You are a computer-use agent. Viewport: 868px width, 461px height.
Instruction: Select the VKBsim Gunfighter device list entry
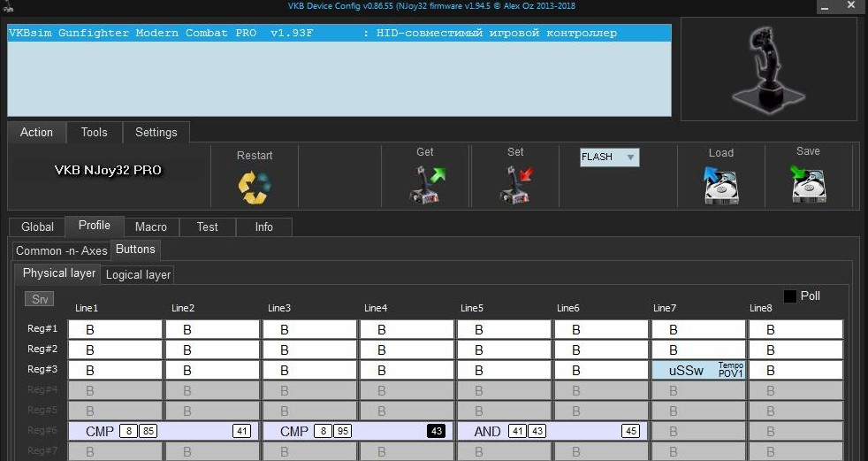tap(339, 33)
